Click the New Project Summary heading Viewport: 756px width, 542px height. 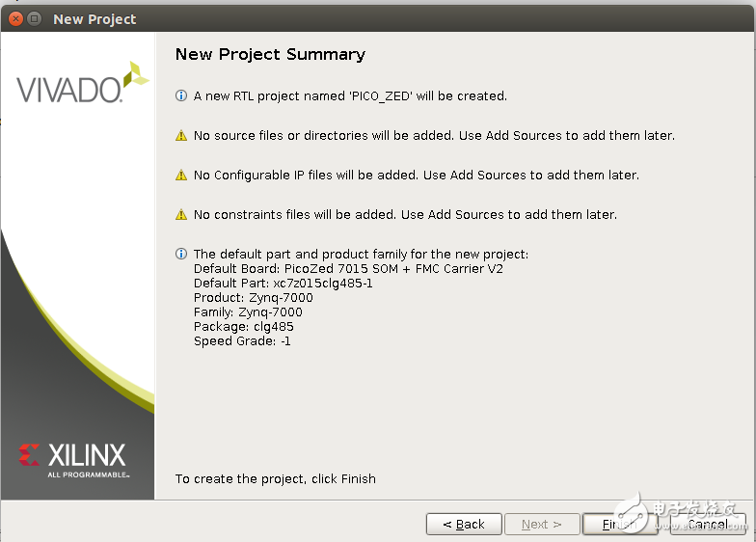270,54
